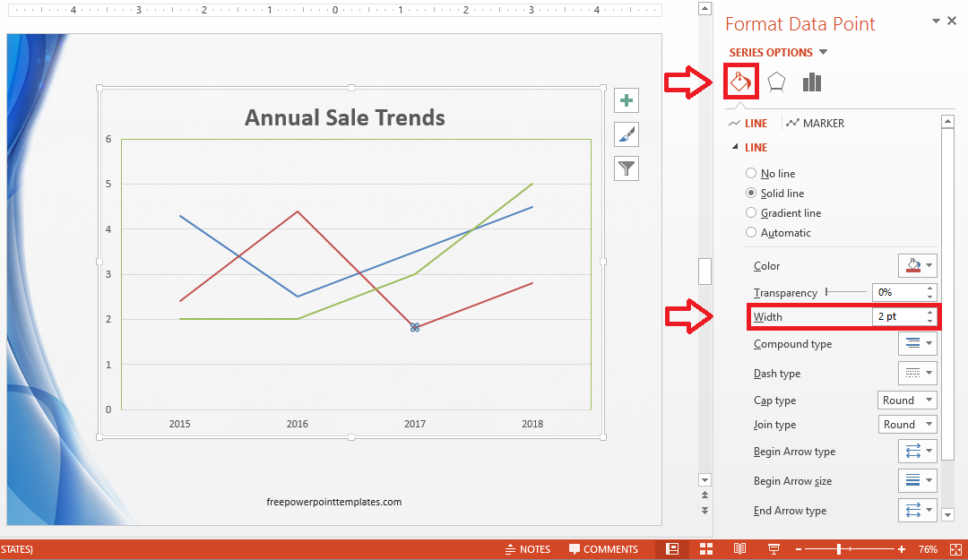Screen dimensions: 968x560
Task: Click the Series Options chart icon
Action: click(811, 81)
